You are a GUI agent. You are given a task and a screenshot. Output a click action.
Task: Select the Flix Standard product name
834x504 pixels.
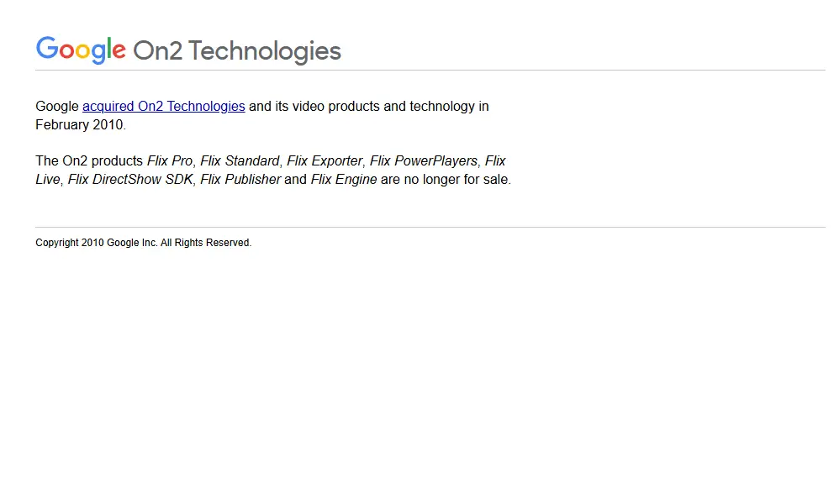pyautogui.click(x=240, y=161)
